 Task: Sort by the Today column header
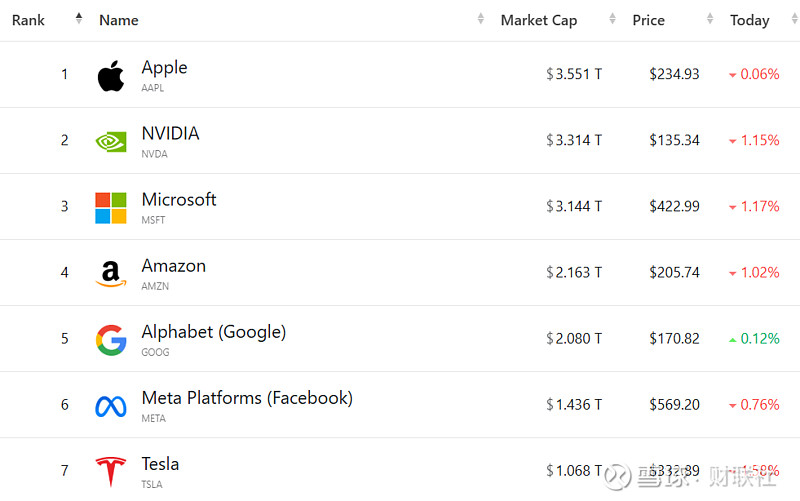(750, 20)
